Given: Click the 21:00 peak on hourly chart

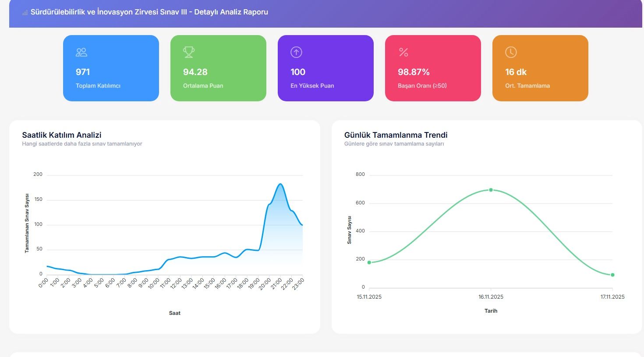Looking at the screenshot, I should coord(280,184).
